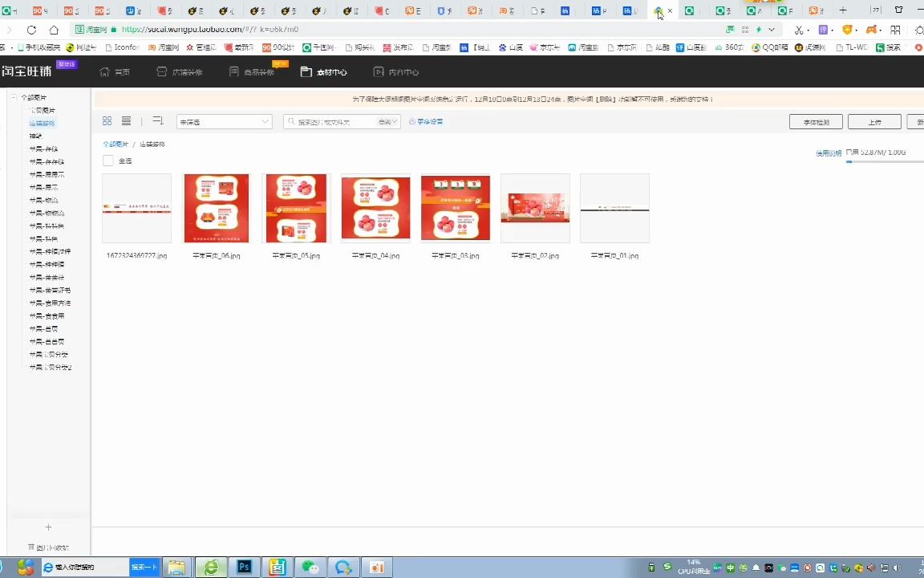This screenshot has height=578, width=924.
Task: Click the 上传 upload button
Action: coord(874,121)
